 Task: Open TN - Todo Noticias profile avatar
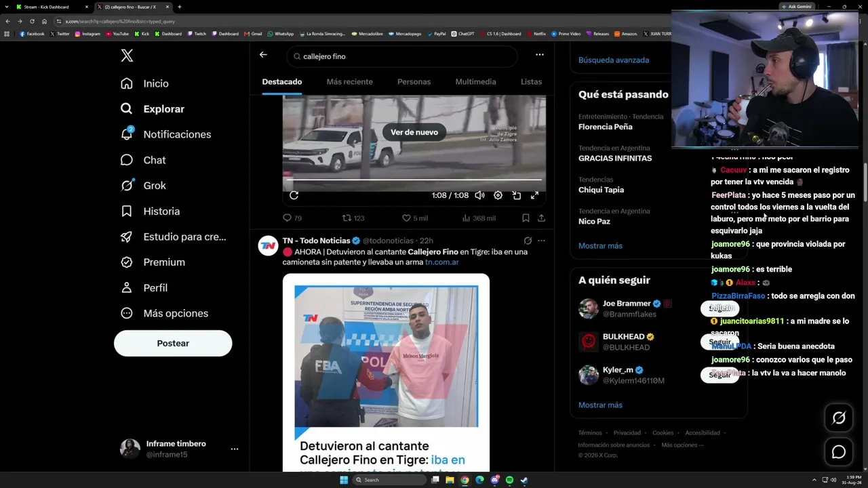pyautogui.click(x=268, y=246)
